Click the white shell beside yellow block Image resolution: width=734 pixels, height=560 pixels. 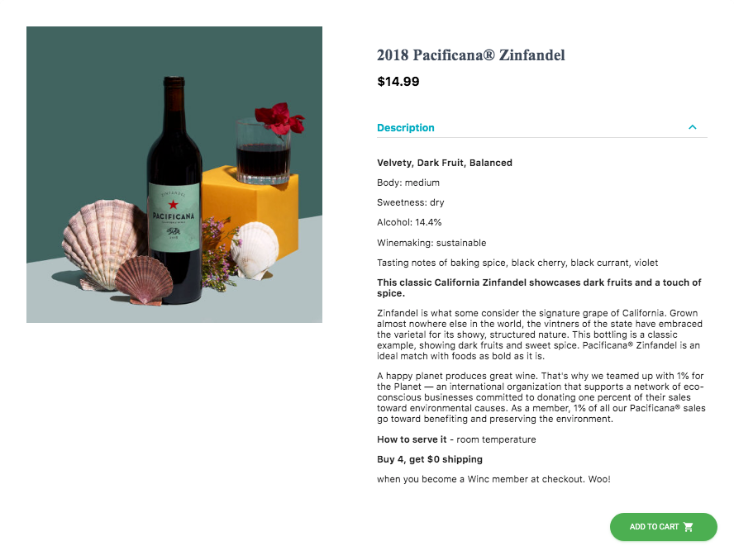coord(255,250)
